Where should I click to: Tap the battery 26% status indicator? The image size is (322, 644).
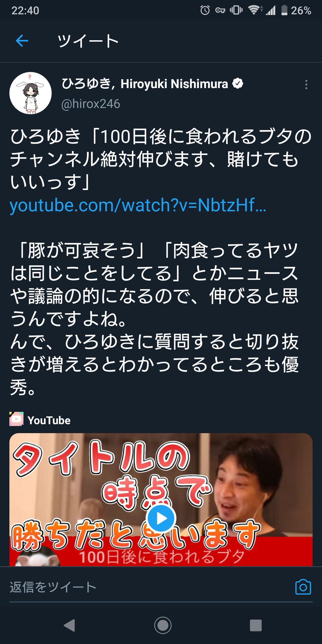296,11
